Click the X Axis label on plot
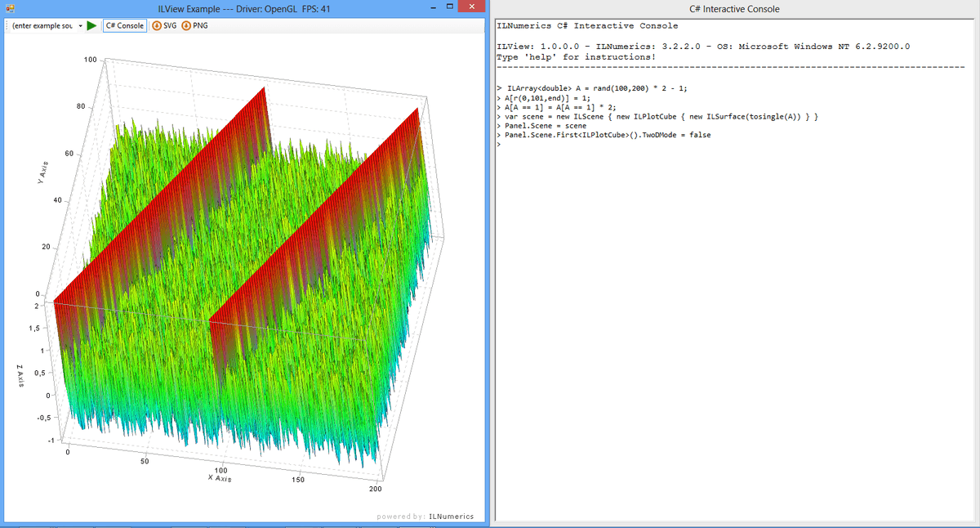Screen dimensions: 980x528 pos(219,478)
